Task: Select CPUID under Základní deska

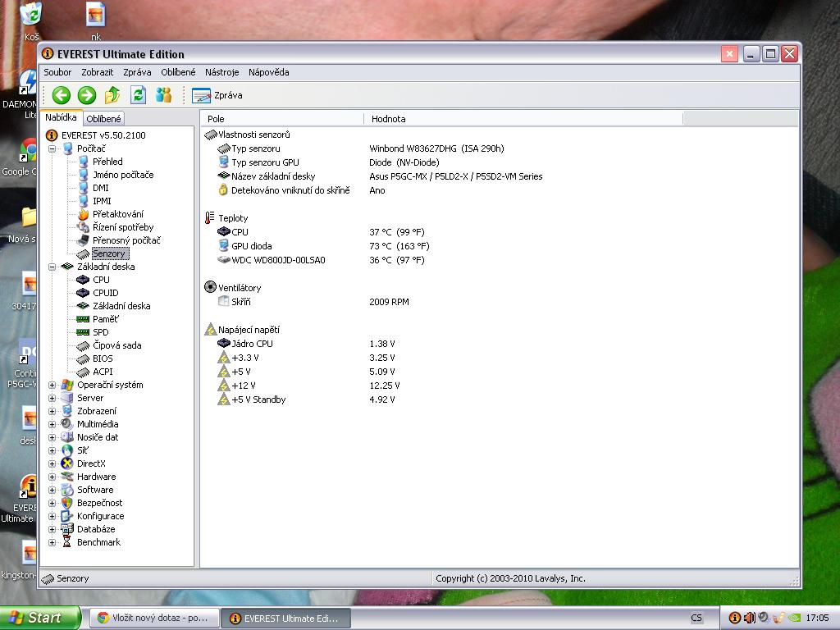Action: tap(105, 293)
